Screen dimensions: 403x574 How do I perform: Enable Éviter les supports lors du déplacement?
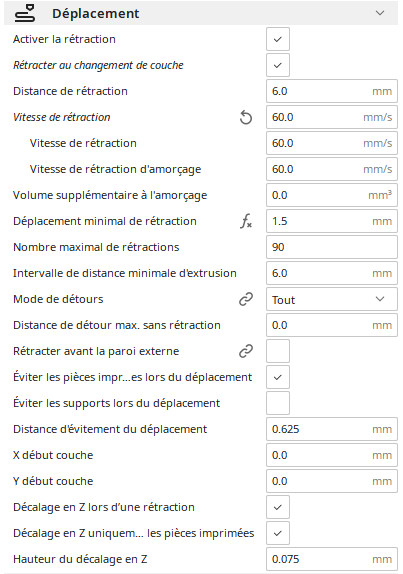[278, 403]
